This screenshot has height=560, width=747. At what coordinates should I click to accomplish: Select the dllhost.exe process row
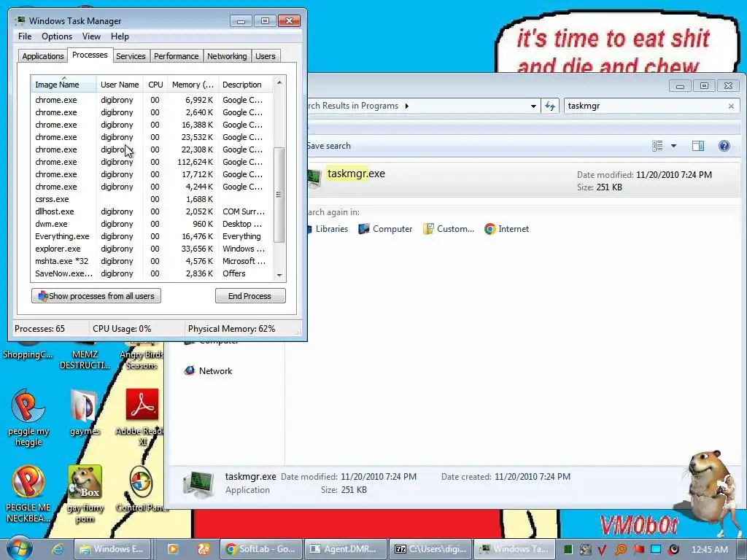pyautogui.click(x=152, y=211)
